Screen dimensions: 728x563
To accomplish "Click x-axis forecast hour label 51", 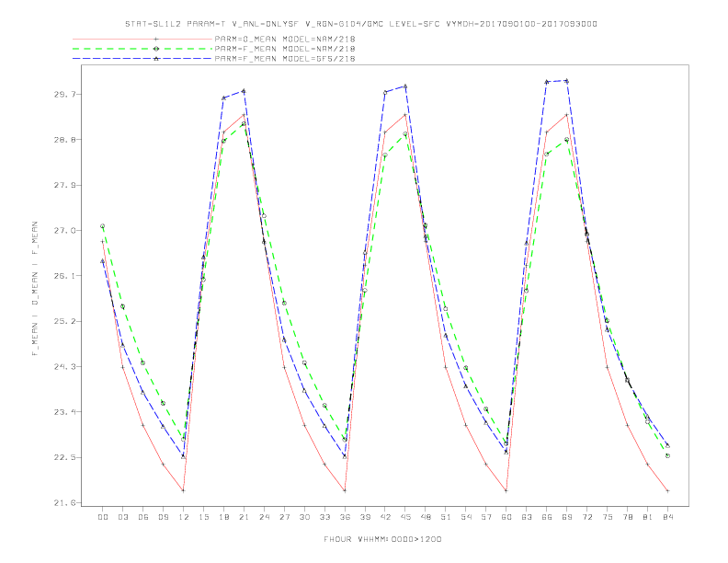I will (x=446, y=517).
